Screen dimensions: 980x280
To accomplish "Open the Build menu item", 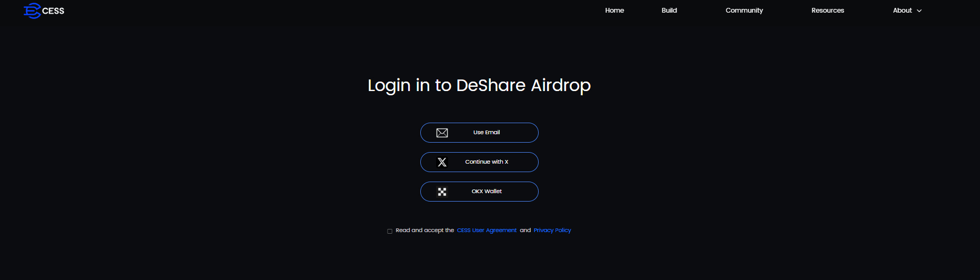I will pos(669,11).
